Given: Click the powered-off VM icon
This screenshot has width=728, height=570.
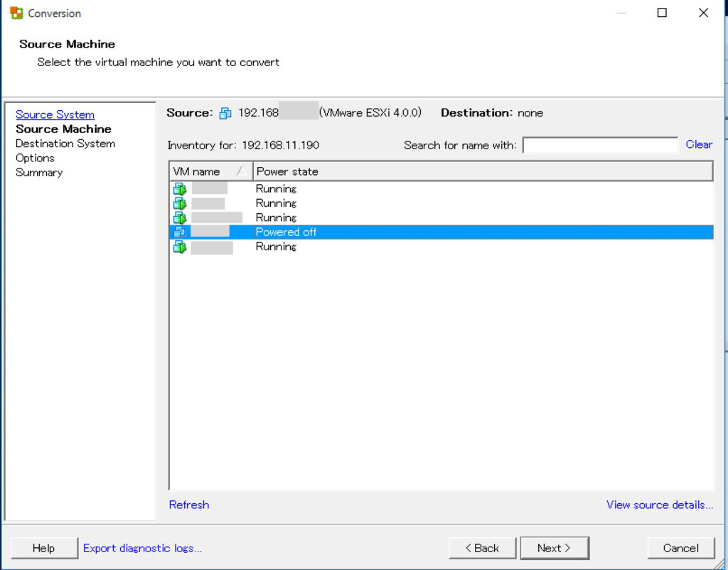Looking at the screenshot, I should pyautogui.click(x=180, y=232).
